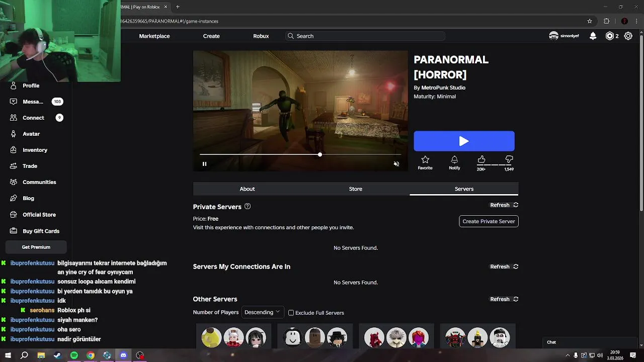Image resolution: width=644 pixels, height=362 pixels.
Task: Bookmark this page with star icon
Action: [590, 21]
